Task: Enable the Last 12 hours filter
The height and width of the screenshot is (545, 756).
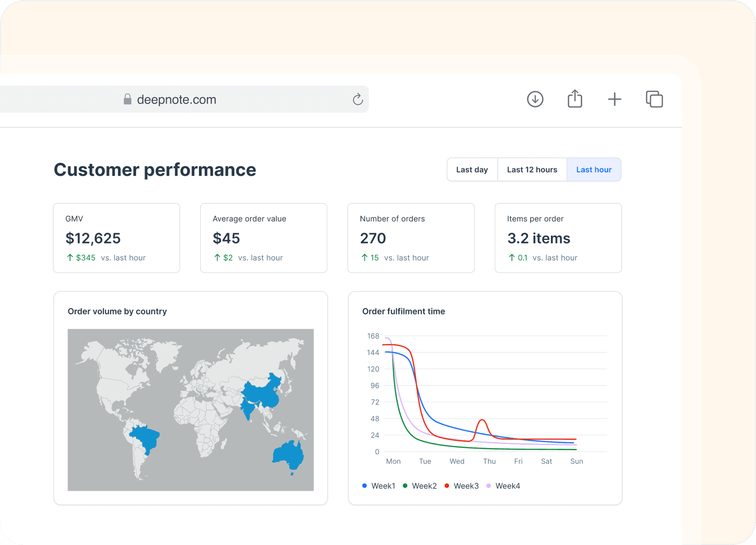Action: [x=532, y=169]
